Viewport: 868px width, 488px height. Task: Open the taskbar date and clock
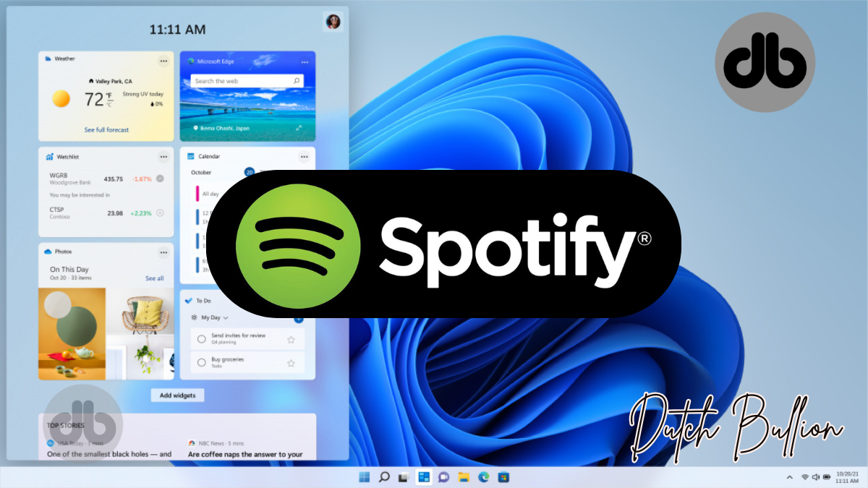pos(847,477)
